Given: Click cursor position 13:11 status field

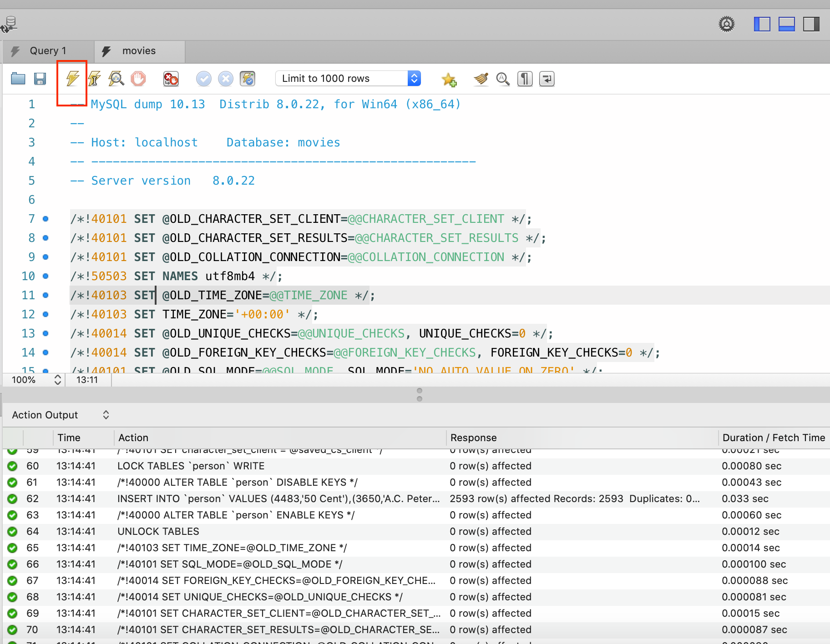Looking at the screenshot, I should click(x=87, y=380).
